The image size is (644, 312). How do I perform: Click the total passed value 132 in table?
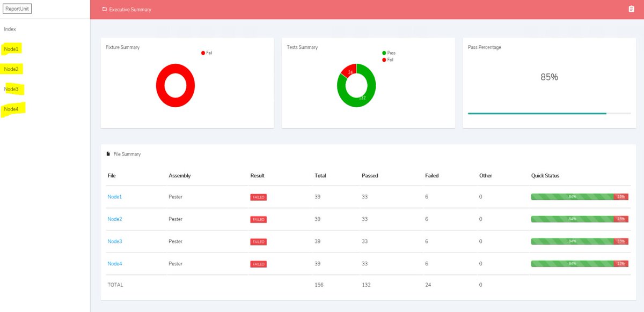(366, 285)
